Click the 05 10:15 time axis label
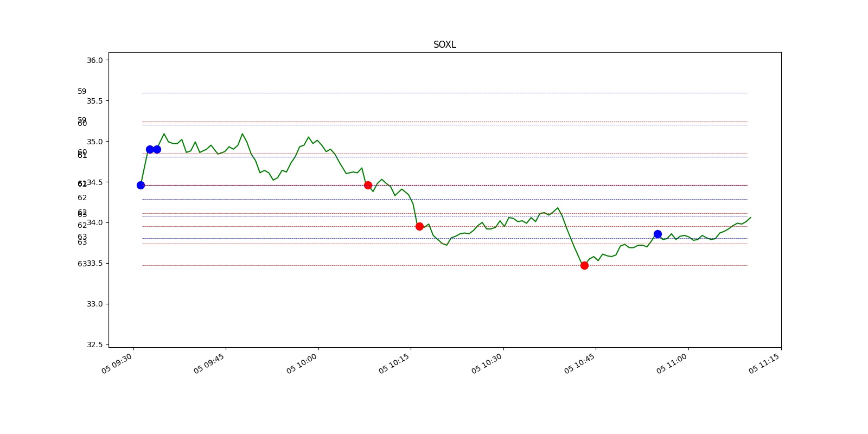Viewport: 868px width, 434px height. [394, 363]
